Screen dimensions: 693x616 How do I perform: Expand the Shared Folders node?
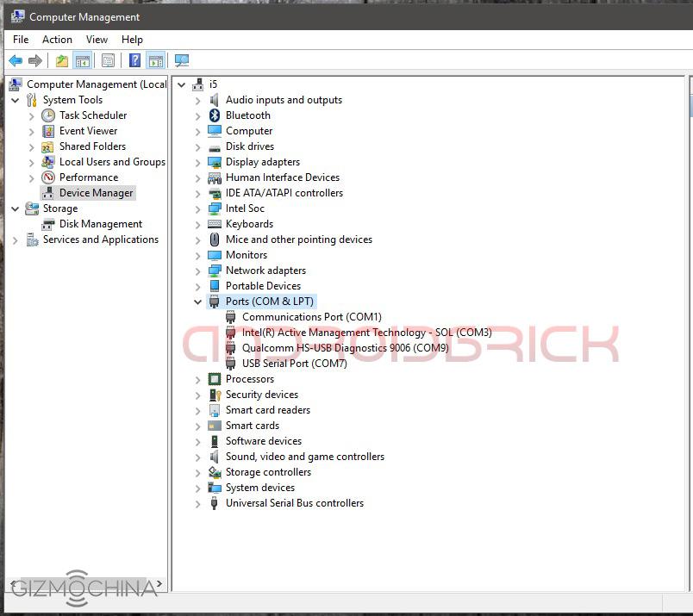(31, 147)
